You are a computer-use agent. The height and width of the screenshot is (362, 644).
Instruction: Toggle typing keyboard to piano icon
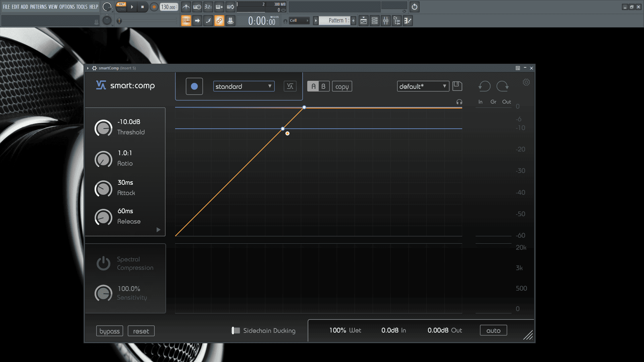[186, 21]
